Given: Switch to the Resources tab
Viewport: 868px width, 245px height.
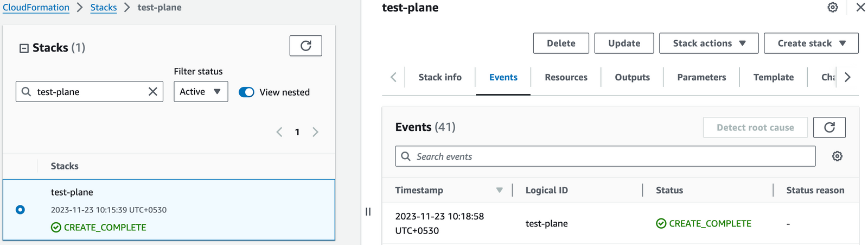Looking at the screenshot, I should pyautogui.click(x=566, y=77).
